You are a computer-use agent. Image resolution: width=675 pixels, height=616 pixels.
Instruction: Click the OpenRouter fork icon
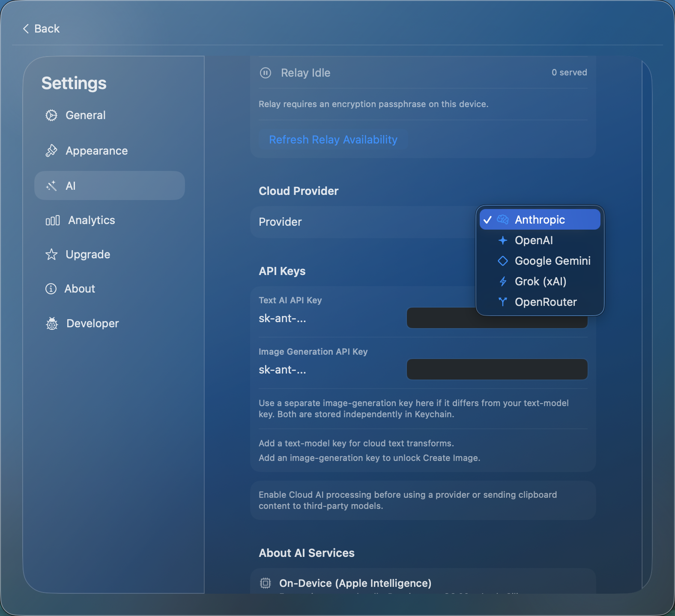pyautogui.click(x=503, y=302)
